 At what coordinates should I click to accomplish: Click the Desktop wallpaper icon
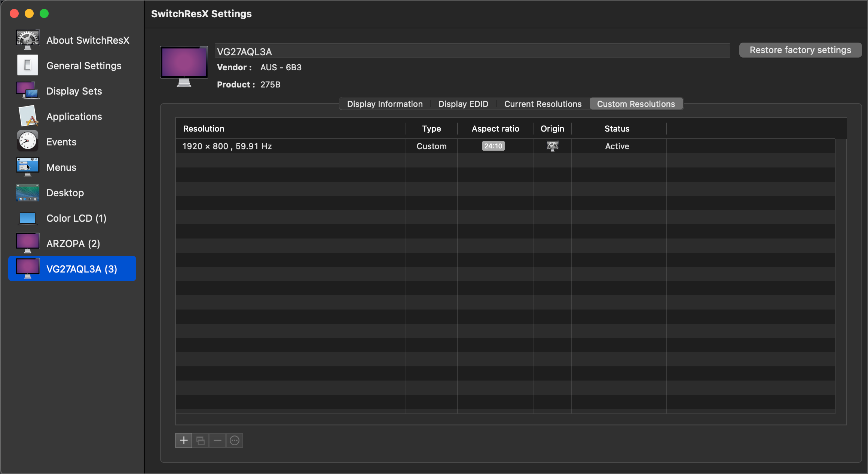pyautogui.click(x=27, y=193)
